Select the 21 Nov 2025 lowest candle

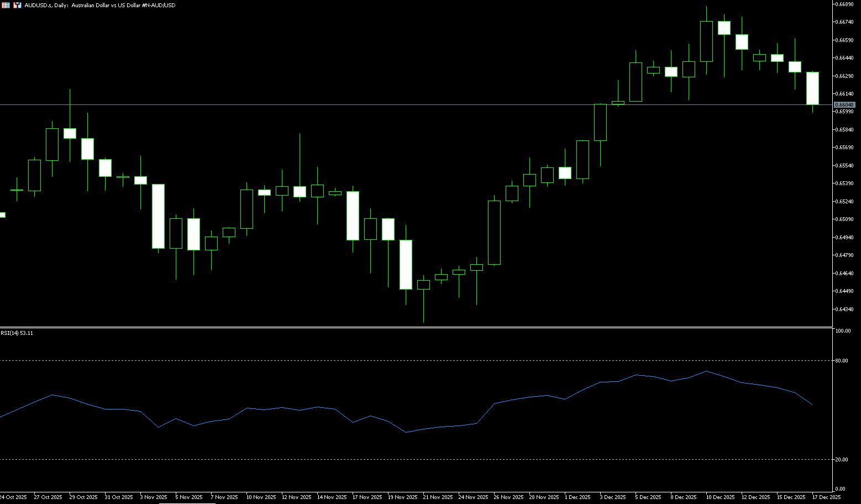423,285
